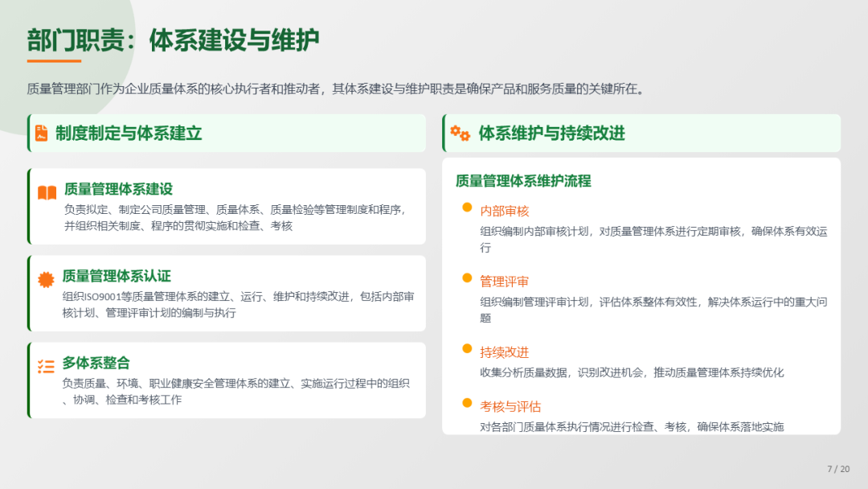This screenshot has width=868, height=489.
Task: Click the page number indicator 7 / 20
Action: tap(838, 469)
